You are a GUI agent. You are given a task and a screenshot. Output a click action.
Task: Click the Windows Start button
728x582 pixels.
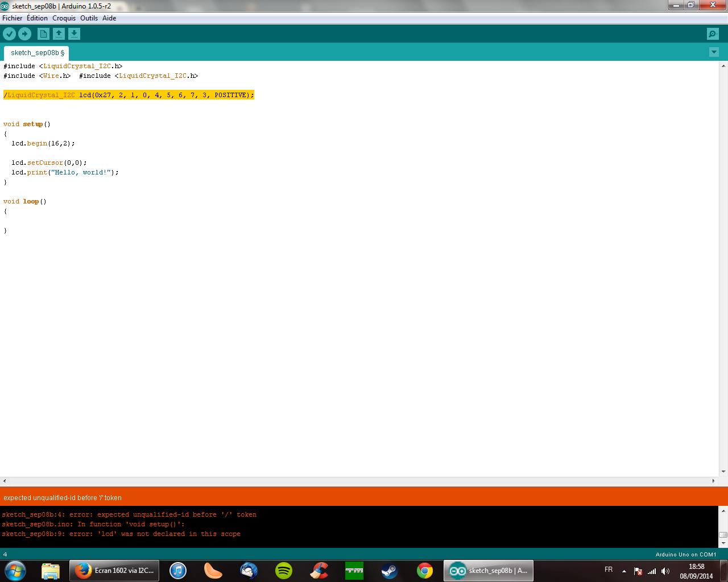pos(15,571)
